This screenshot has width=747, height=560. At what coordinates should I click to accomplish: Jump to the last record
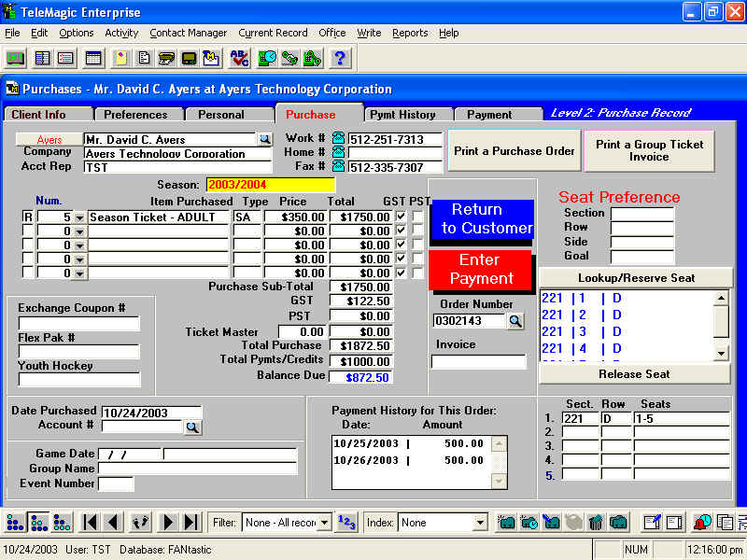click(190, 523)
